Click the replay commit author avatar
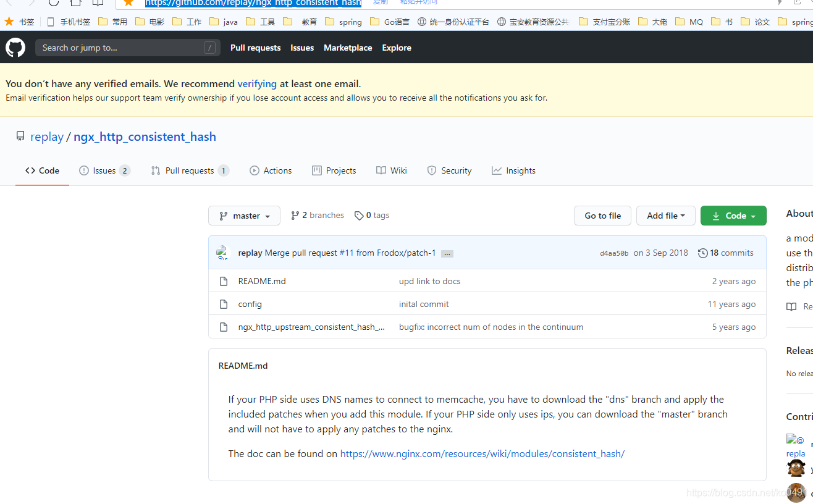The height and width of the screenshot is (504, 813). point(223,253)
